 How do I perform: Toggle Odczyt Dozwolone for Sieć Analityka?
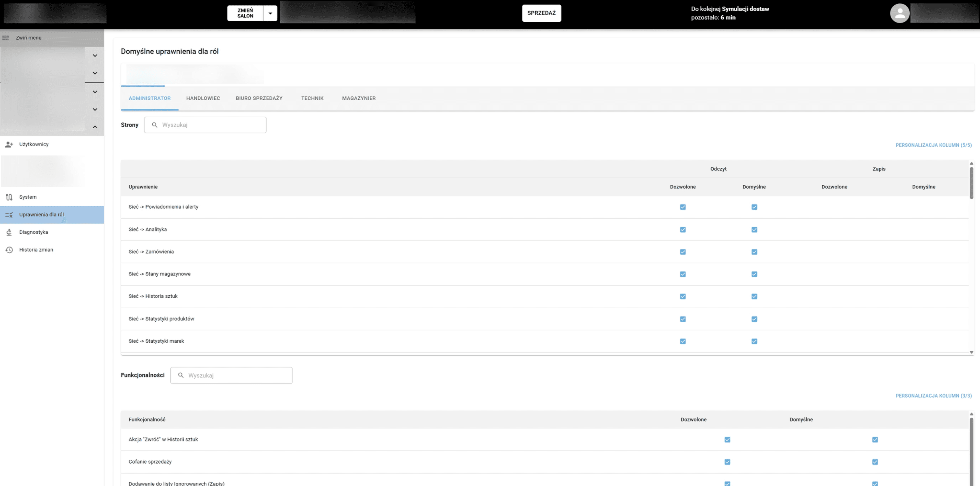[x=682, y=230]
